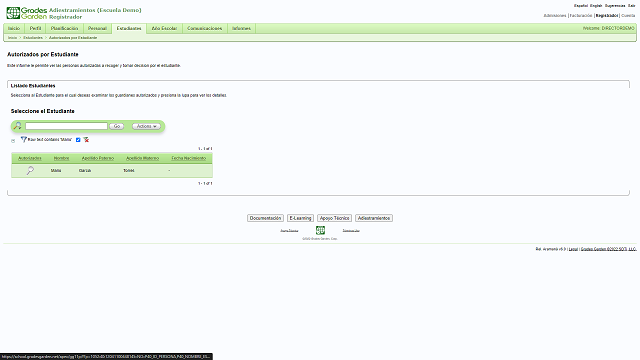Switch language to Español

coord(581,6)
